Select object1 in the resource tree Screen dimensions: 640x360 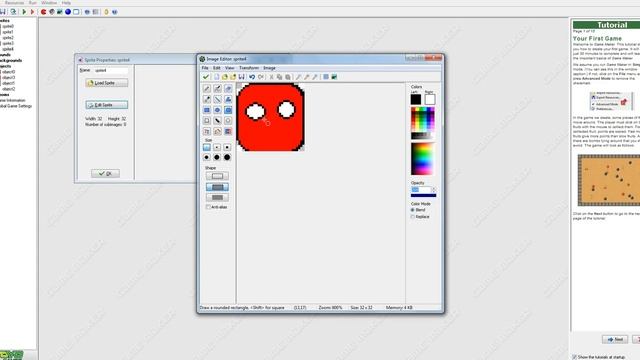pos(9,83)
